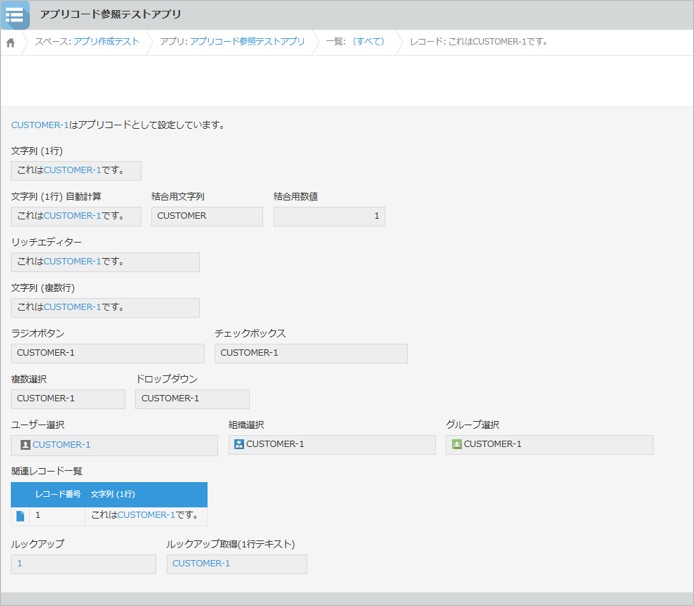The height and width of the screenshot is (606, 694).
Task: Select record number 1 cell in related table
Action: [x=57, y=515]
